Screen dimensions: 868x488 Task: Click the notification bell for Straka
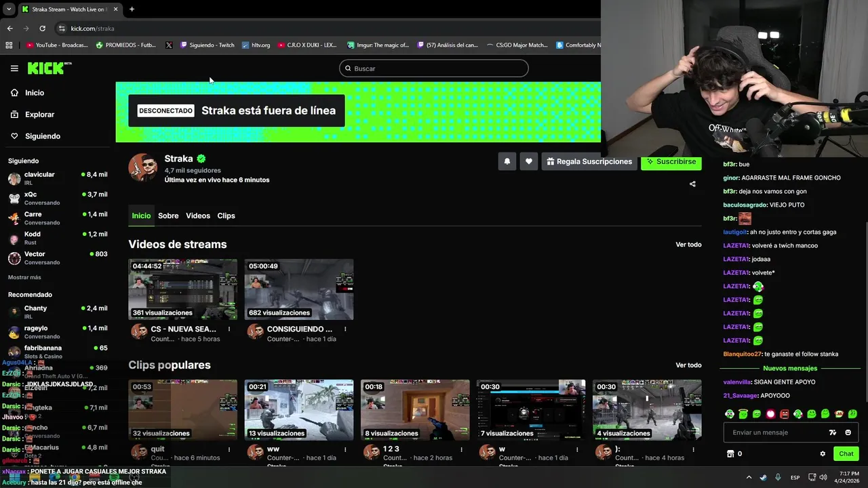tap(507, 161)
